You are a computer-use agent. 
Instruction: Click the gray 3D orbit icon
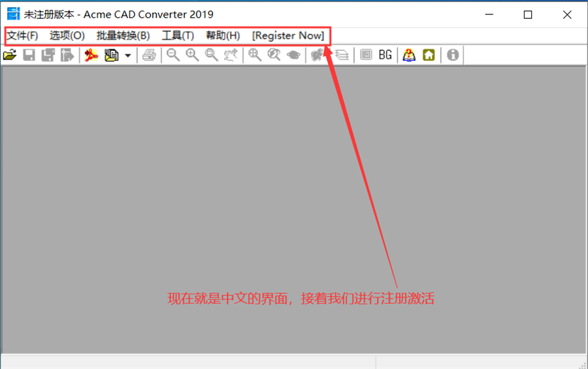pyautogui.click(x=293, y=55)
